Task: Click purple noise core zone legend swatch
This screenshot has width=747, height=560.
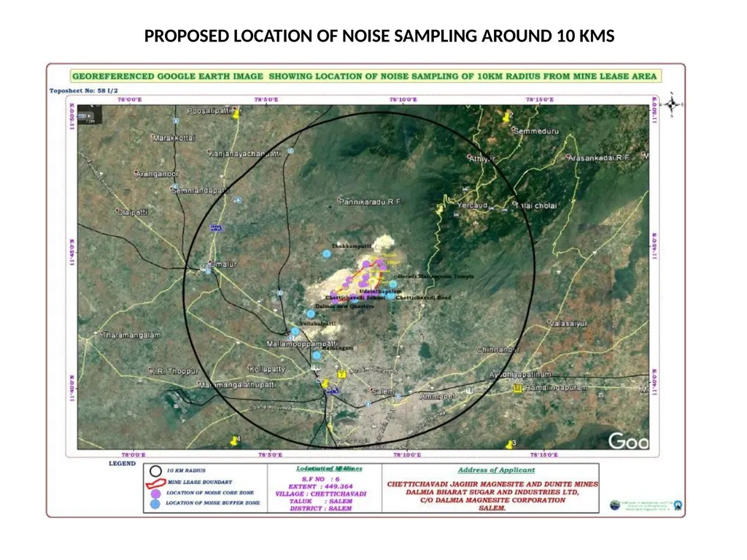Action: (x=155, y=494)
